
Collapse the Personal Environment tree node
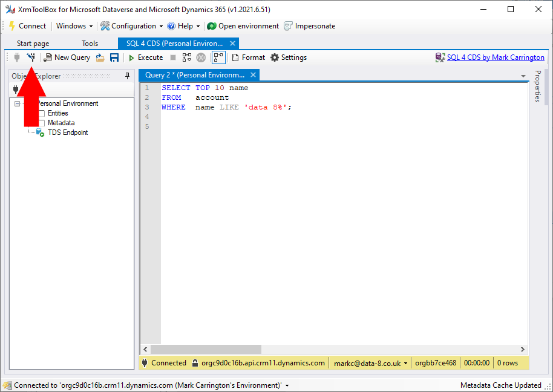pyautogui.click(x=17, y=103)
